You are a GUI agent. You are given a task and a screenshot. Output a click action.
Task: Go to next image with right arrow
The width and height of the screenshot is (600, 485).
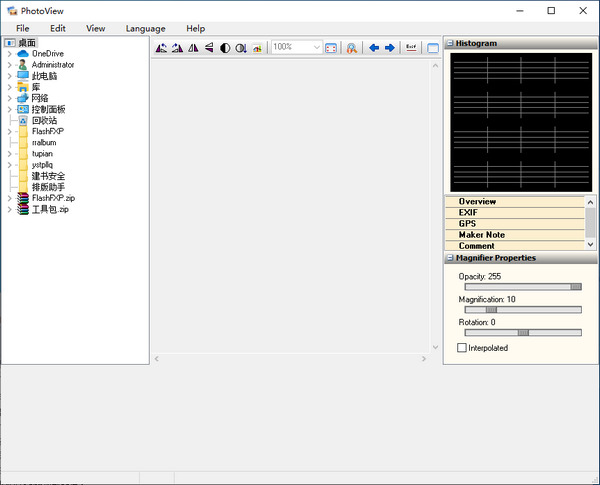click(389, 47)
